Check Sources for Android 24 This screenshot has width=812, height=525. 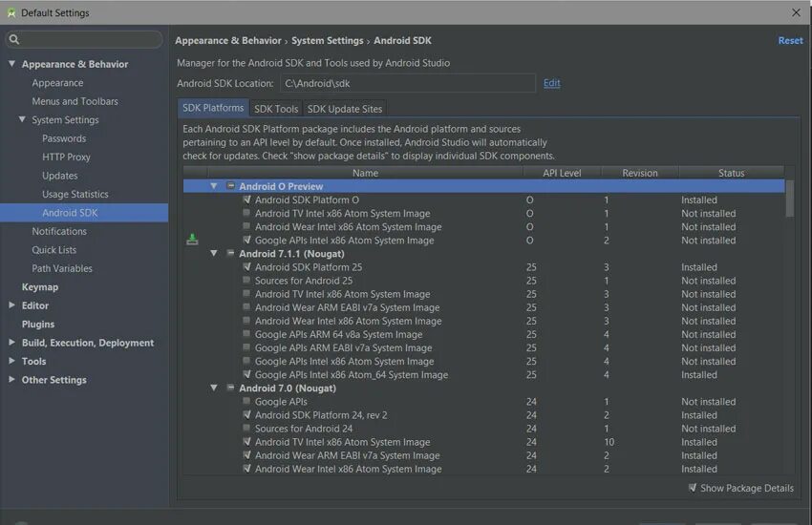[x=247, y=428]
